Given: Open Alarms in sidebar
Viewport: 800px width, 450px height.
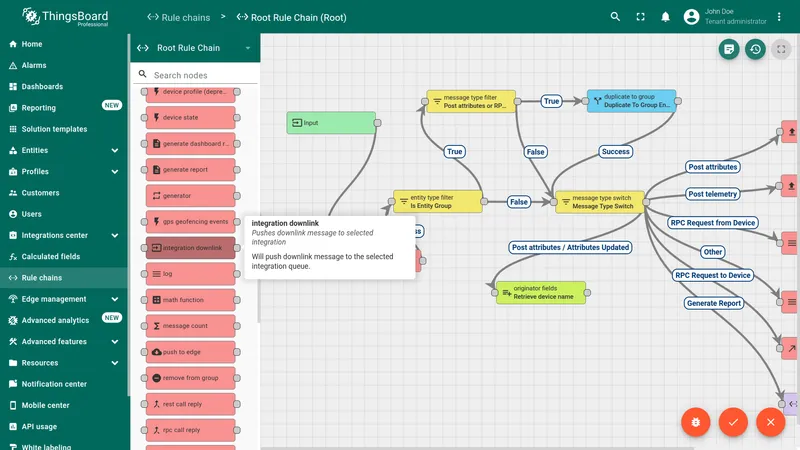Looking at the screenshot, I should [64, 65].
